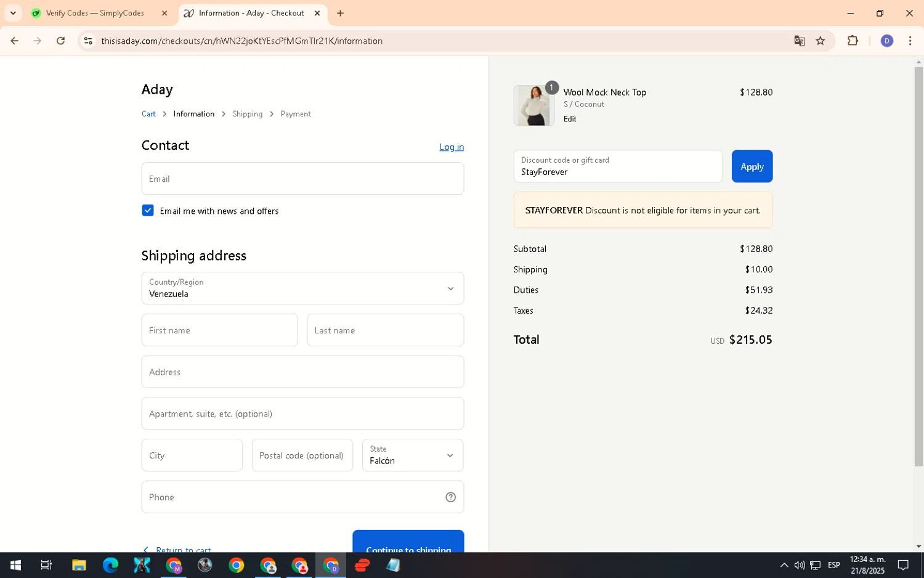Focus the Postal code (optional) field

pyautogui.click(x=302, y=455)
